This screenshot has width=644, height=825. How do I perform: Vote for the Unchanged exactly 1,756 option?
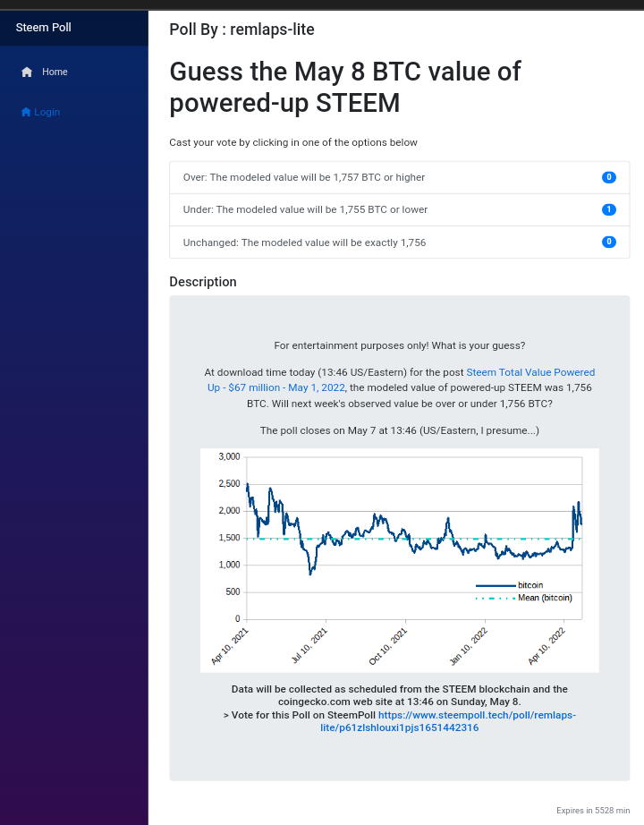point(399,242)
